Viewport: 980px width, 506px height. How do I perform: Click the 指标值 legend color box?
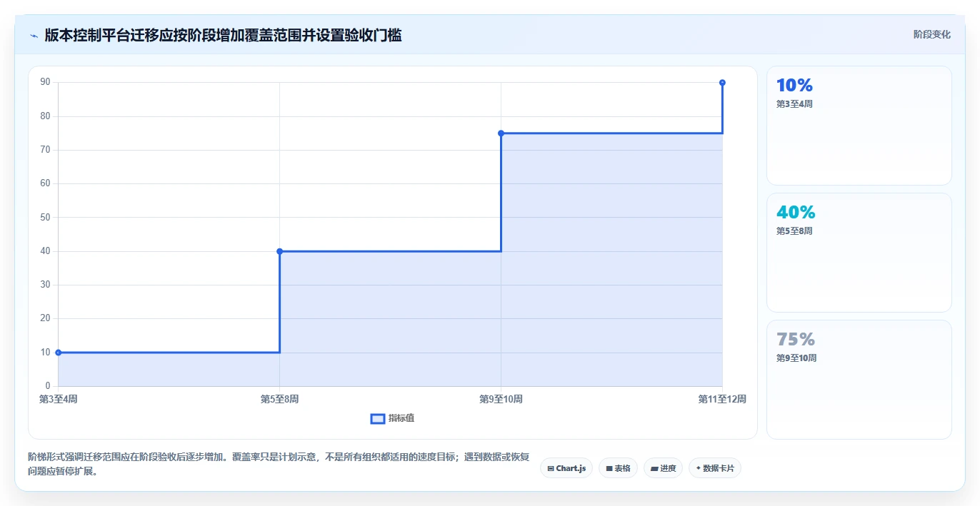tap(378, 418)
